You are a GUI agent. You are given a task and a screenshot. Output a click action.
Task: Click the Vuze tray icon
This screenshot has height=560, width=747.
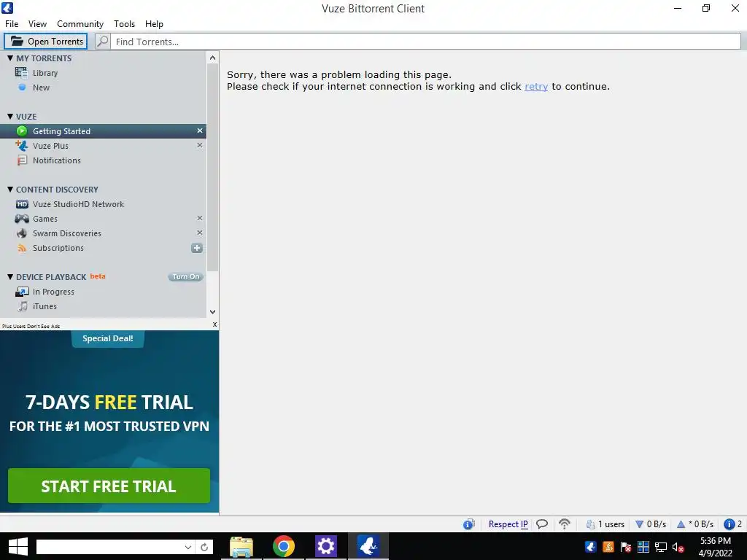pyautogui.click(x=591, y=547)
